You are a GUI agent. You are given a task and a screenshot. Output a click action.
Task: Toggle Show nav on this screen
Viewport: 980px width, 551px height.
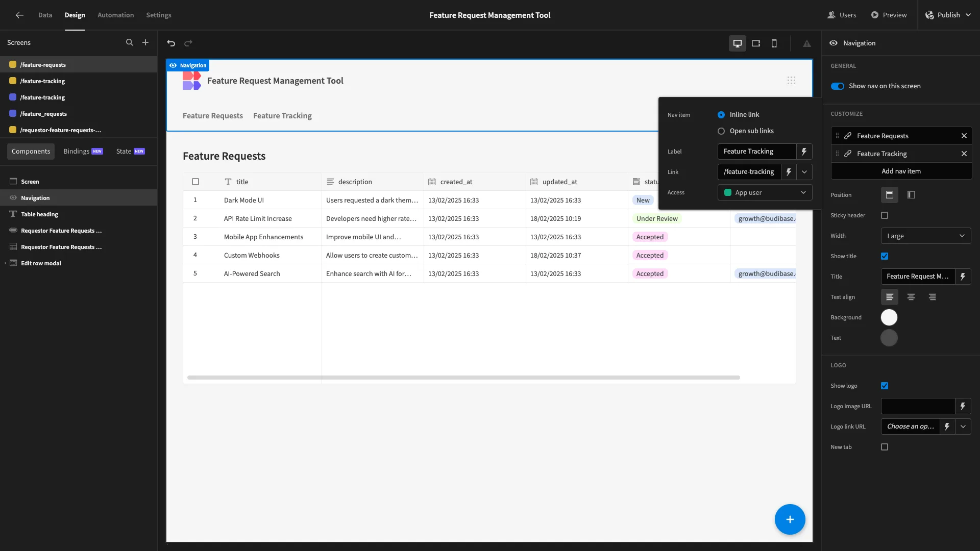click(838, 86)
